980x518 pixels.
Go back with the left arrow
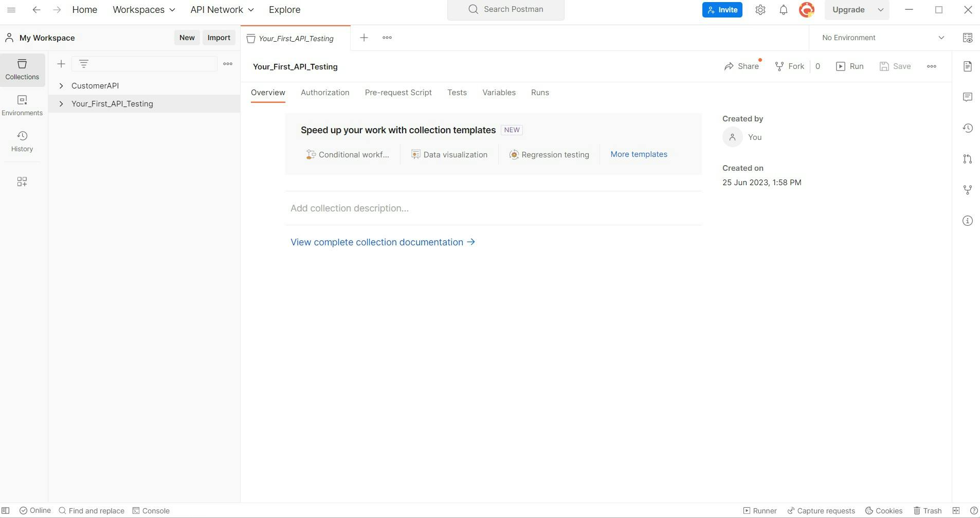point(36,10)
